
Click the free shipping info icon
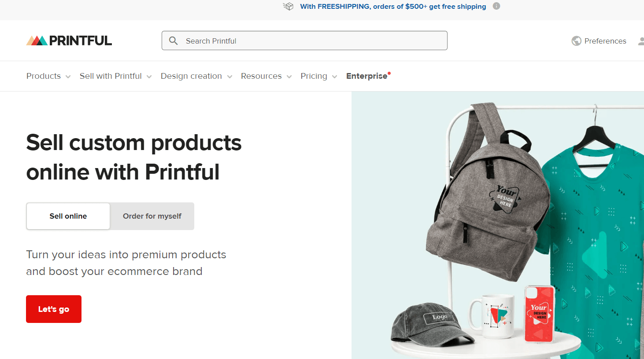pos(496,6)
